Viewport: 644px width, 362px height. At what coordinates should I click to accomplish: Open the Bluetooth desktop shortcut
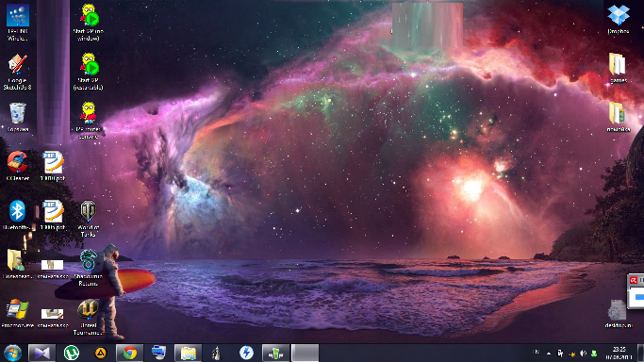pos(17,215)
